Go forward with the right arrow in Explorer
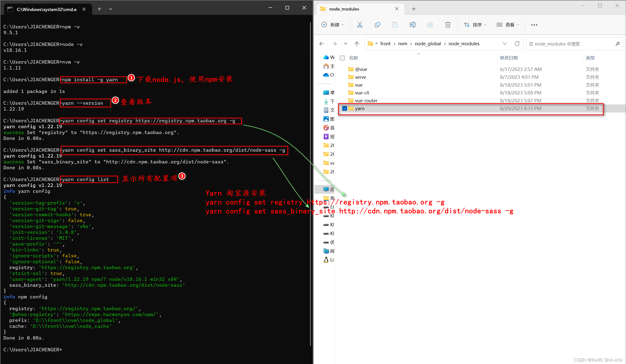The image size is (626, 364). point(334,44)
